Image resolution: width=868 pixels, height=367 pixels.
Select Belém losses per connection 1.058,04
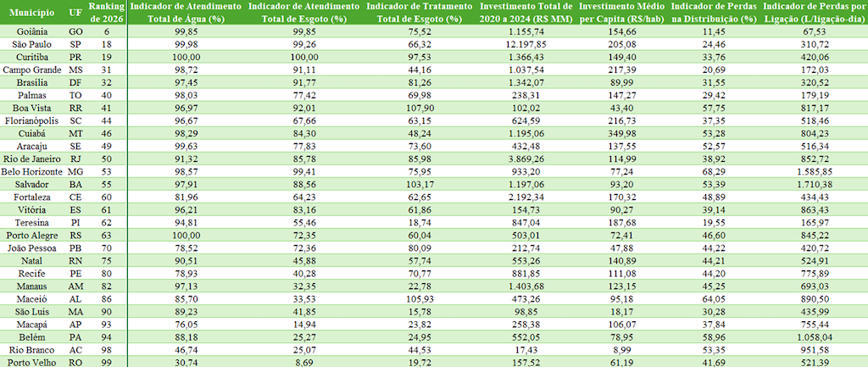[813, 337]
